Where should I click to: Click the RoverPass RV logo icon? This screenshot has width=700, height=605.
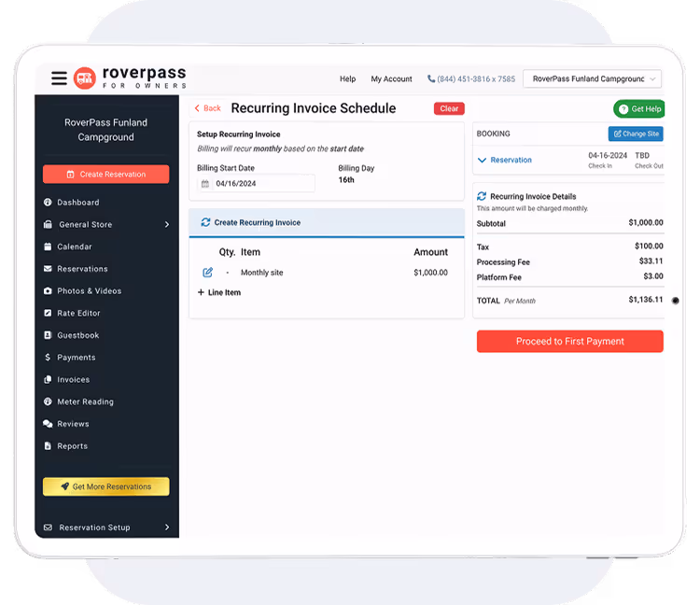[x=85, y=78]
